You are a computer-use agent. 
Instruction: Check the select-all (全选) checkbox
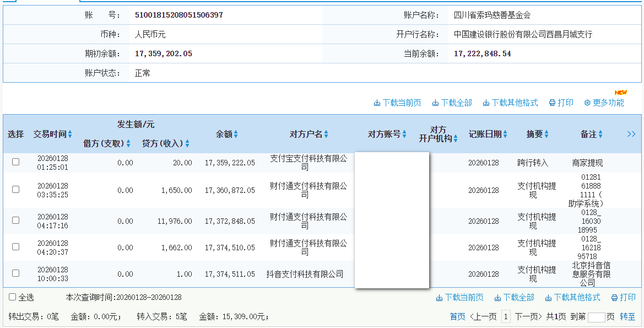[12, 297]
